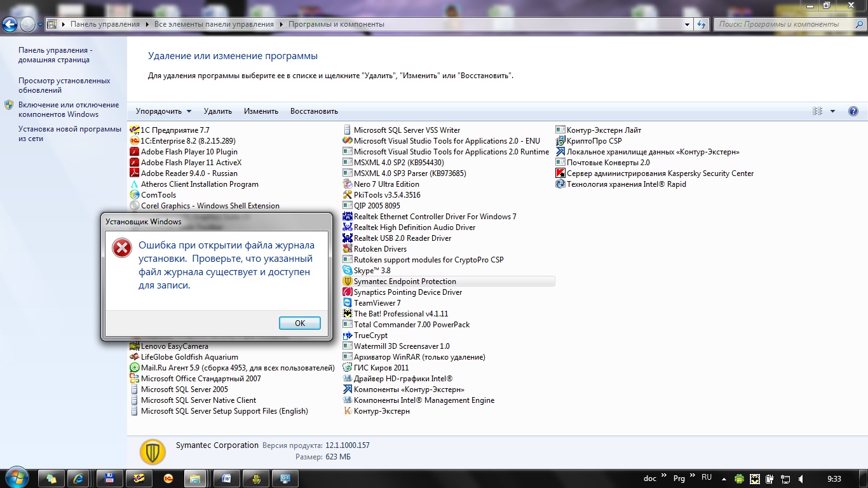Click the Synaptics Pointing Device Driver icon

[348, 292]
